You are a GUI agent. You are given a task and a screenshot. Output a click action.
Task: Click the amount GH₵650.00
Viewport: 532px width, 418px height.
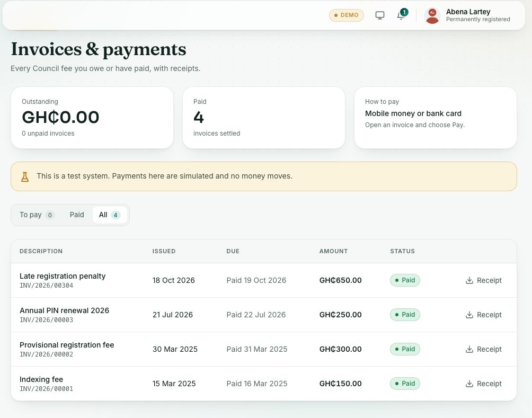click(x=341, y=280)
